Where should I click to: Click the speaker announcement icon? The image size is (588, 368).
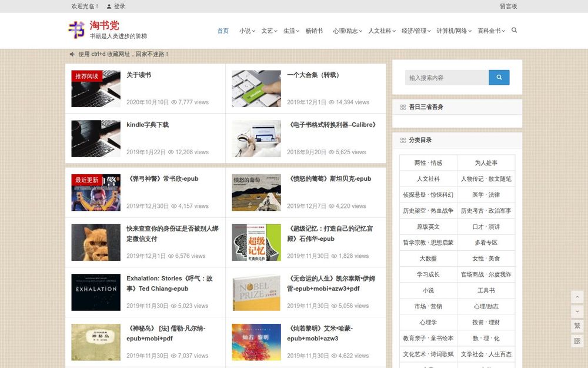point(72,54)
